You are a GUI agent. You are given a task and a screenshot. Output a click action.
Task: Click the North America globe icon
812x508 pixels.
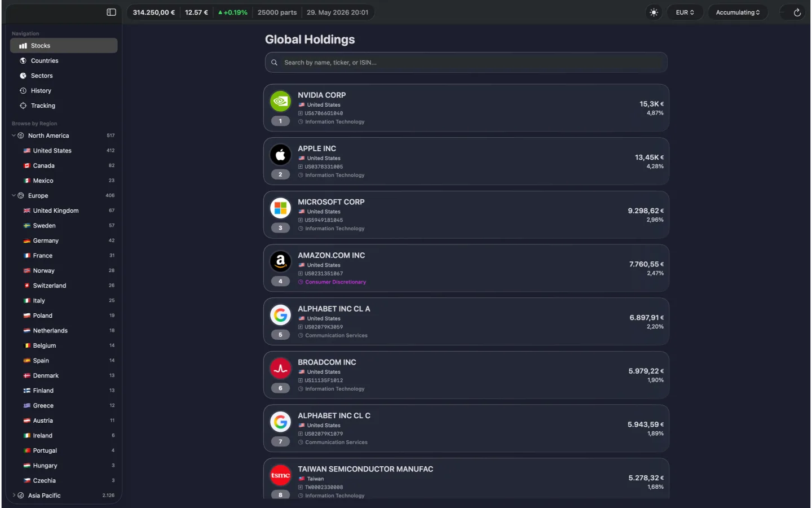(x=21, y=135)
